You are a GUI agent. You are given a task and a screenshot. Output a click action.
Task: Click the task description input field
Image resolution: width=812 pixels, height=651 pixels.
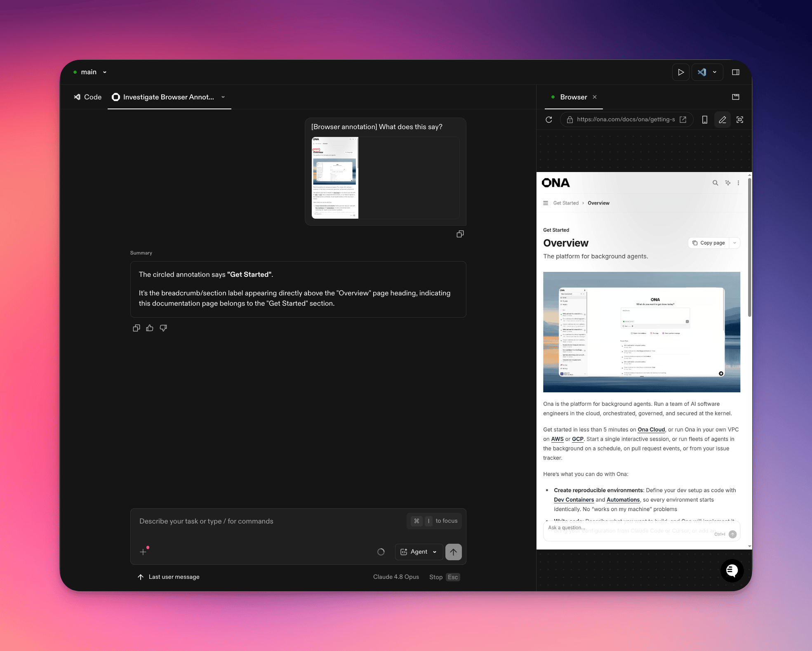(272, 521)
